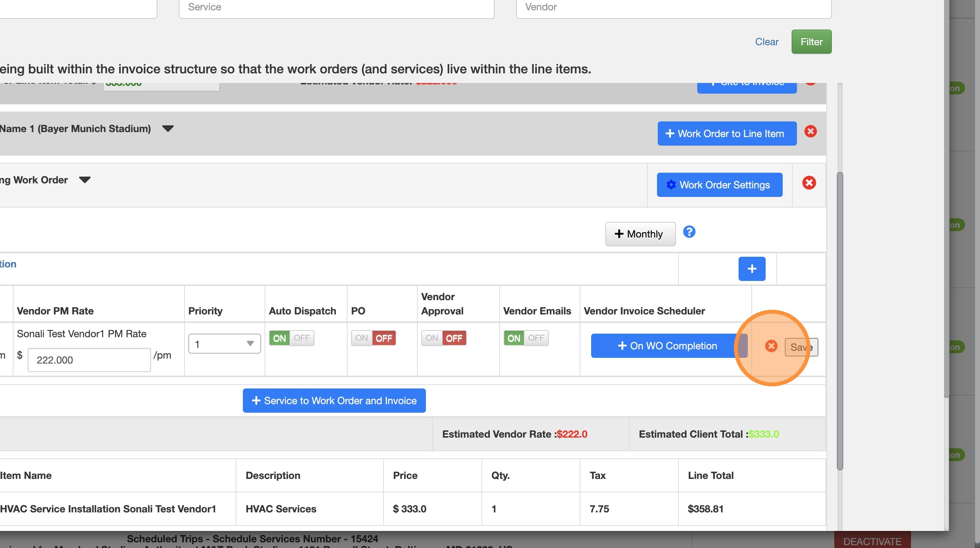Click Service to Work Order and Invoice button
This screenshot has height=548, width=980.
334,401
